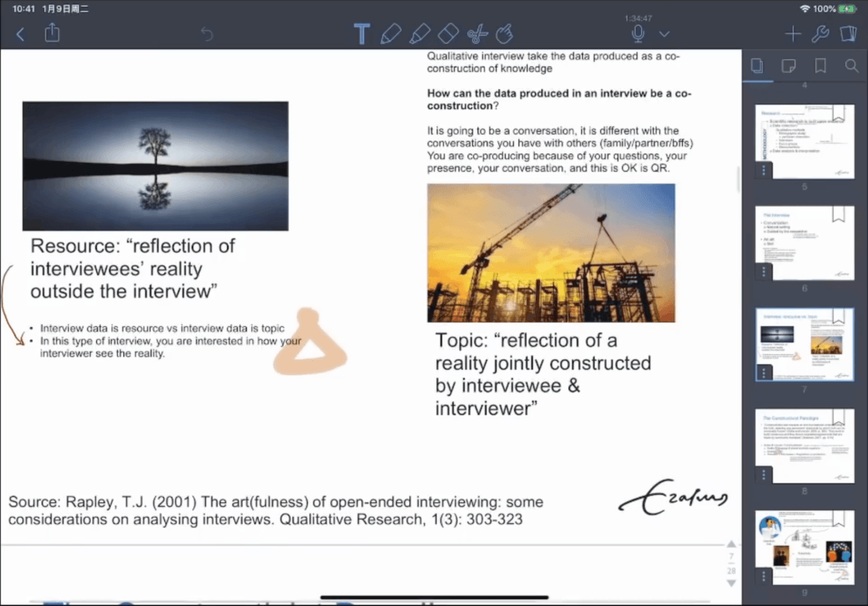Viewport: 868px width, 606px height.
Task: Open page 6 thumbnail
Action: click(804, 243)
